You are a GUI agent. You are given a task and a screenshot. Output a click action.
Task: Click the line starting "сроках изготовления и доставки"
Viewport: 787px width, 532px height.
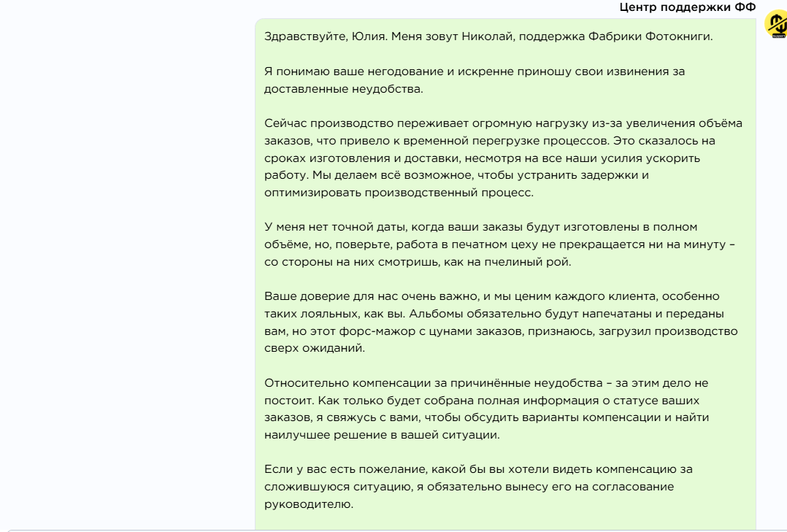pos(482,158)
